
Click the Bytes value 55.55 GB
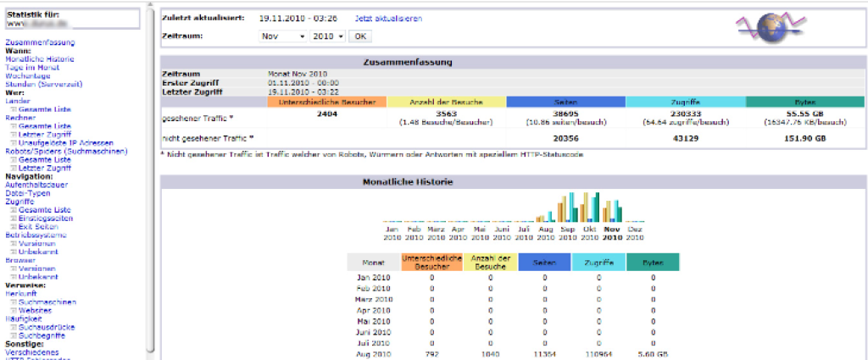(x=805, y=114)
